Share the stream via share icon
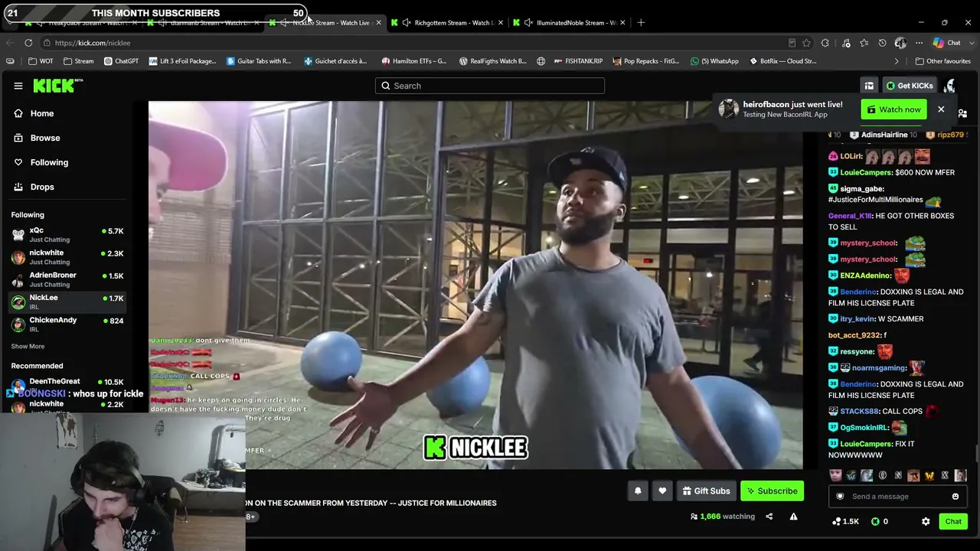 pos(769,517)
